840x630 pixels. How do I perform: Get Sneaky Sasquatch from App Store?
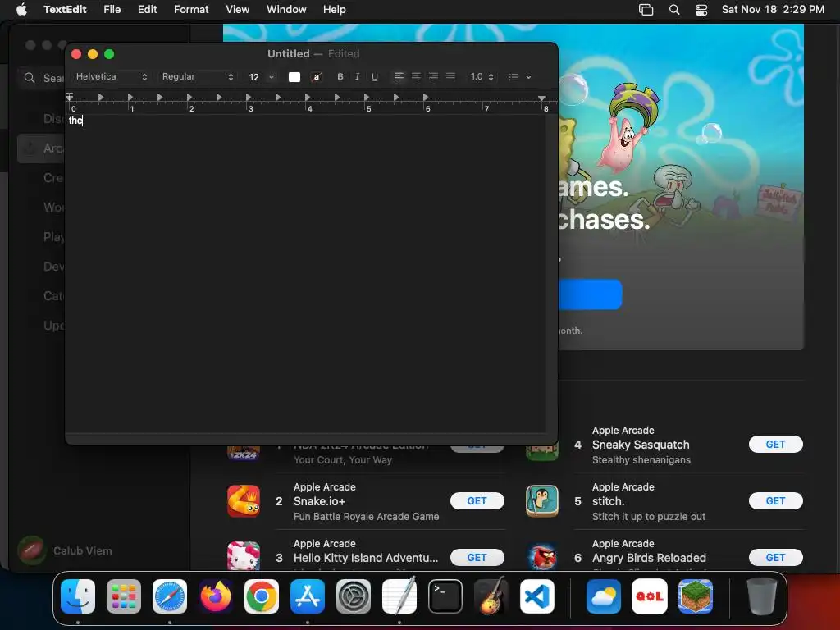775,444
